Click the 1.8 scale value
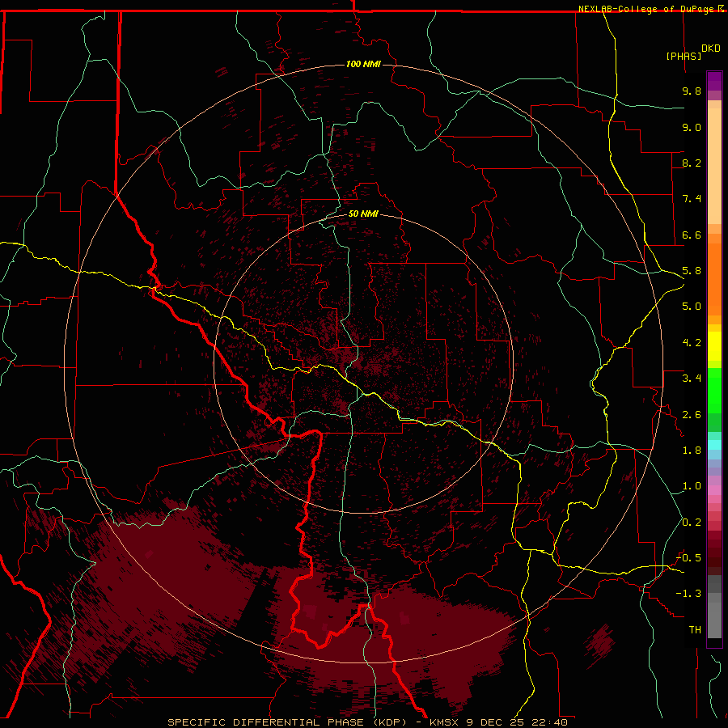This screenshot has height=728, width=728. (692, 451)
